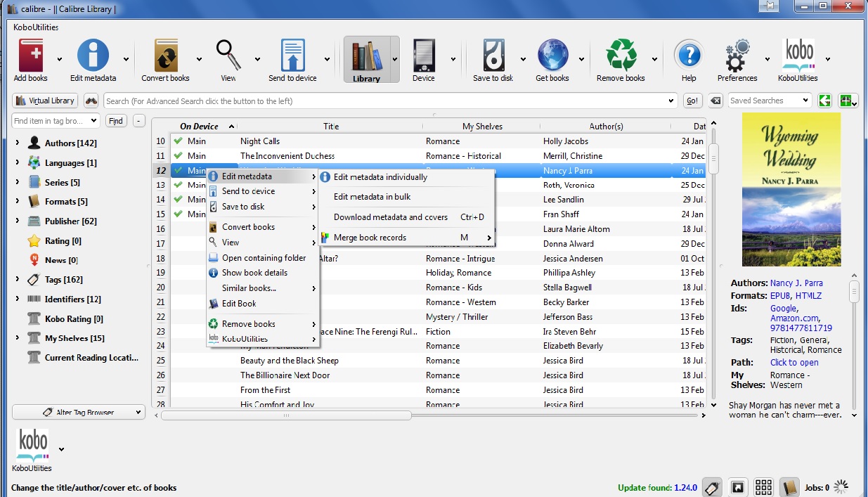Screen dimensions: 868x497
Task: Toggle the tag browser from the status bar
Action: [x=713, y=486]
